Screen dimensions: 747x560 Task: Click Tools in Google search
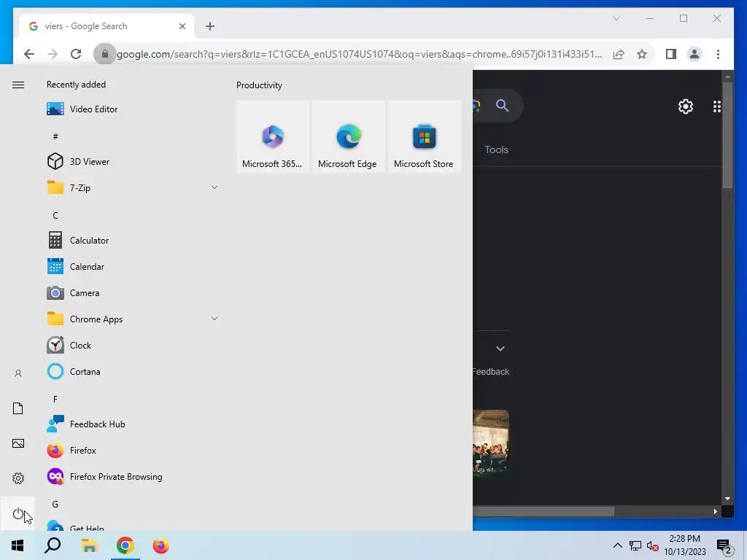(496, 149)
